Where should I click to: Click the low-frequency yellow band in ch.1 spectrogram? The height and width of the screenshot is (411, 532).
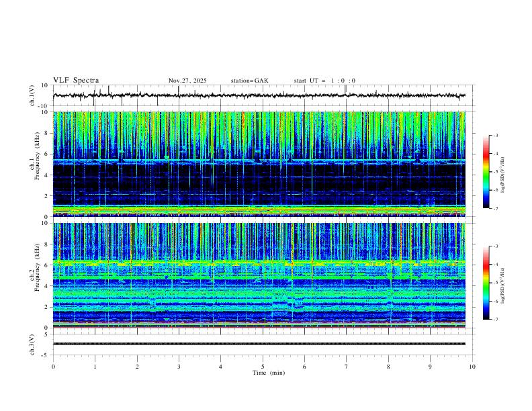click(x=259, y=210)
